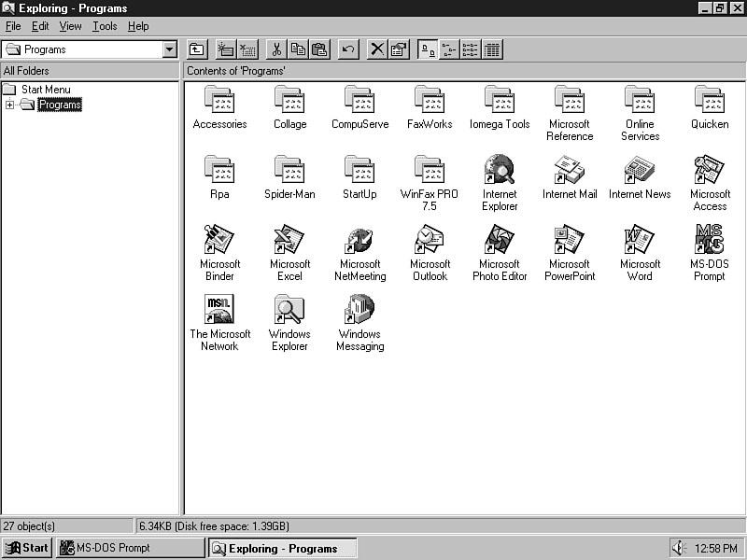Click the Up One Level toolbar button
Image resolution: width=747 pixels, height=560 pixels.
click(x=197, y=49)
